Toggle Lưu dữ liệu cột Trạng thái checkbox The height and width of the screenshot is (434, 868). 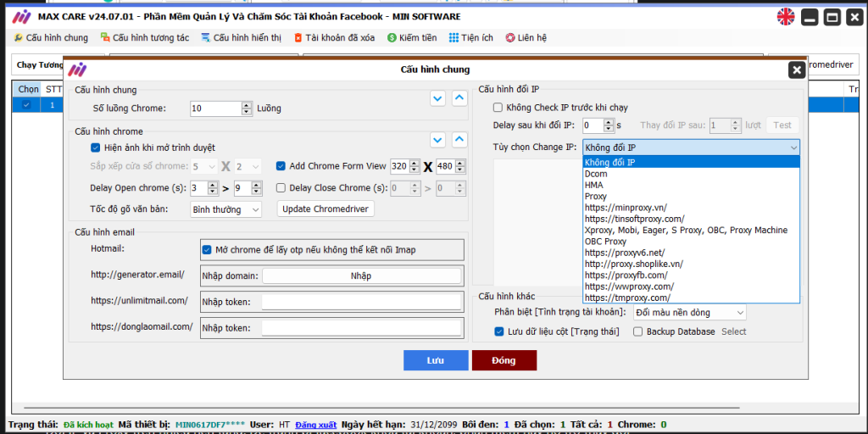pos(498,331)
